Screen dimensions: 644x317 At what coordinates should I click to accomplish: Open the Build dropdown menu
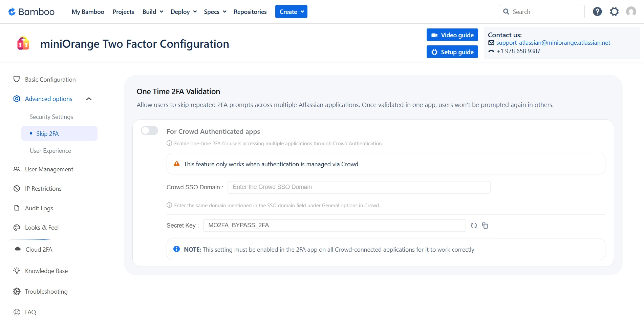152,11
